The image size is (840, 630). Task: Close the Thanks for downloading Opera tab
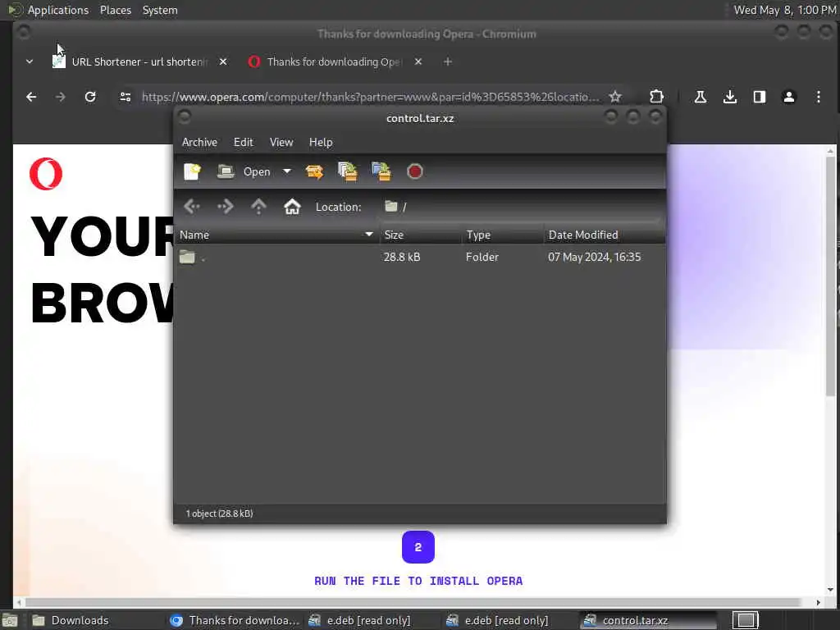coord(418,62)
